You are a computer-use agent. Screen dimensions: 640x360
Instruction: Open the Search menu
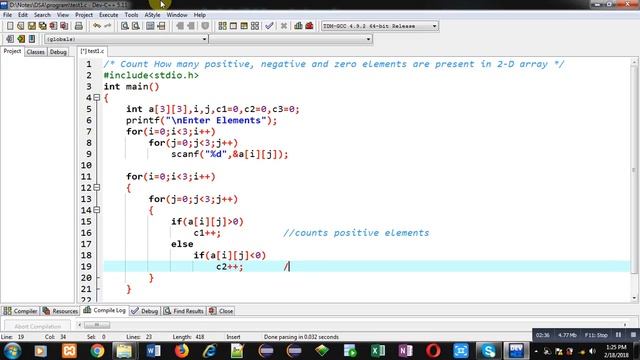[42, 15]
